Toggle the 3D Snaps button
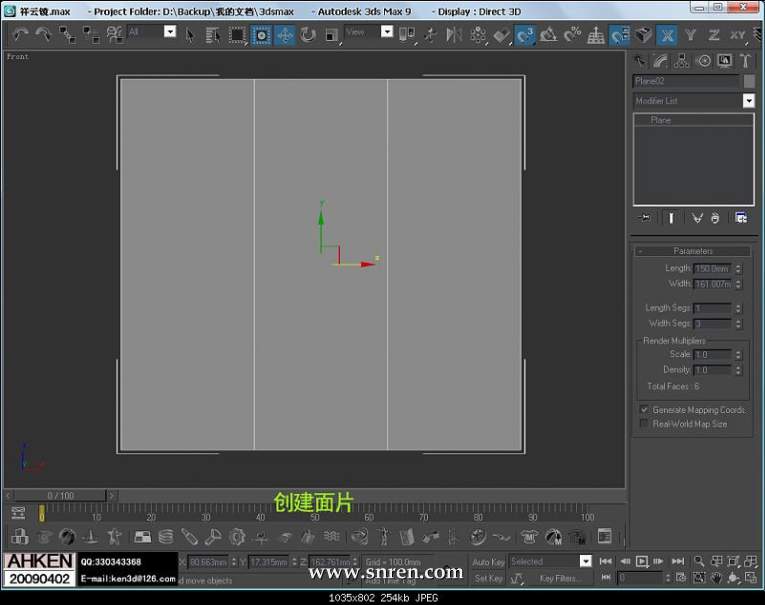The height and width of the screenshot is (605, 765). pyautogui.click(x=525, y=35)
